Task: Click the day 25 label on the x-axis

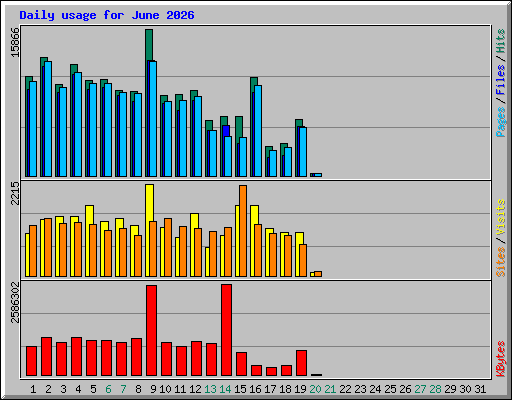Action: (390, 389)
